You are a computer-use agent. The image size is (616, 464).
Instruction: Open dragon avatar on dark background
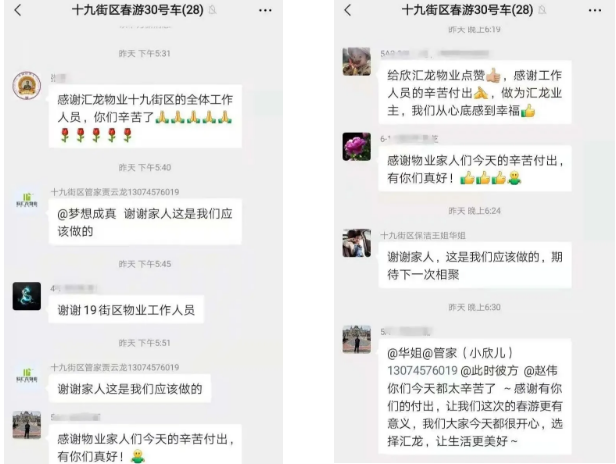[27, 296]
